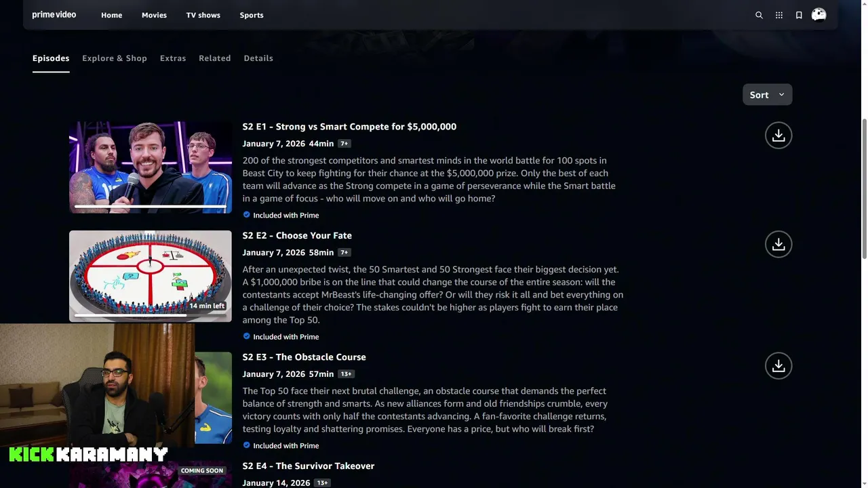The width and height of the screenshot is (868, 488).
Task: Open S2 E1 Strong vs Smart title
Action: point(349,127)
